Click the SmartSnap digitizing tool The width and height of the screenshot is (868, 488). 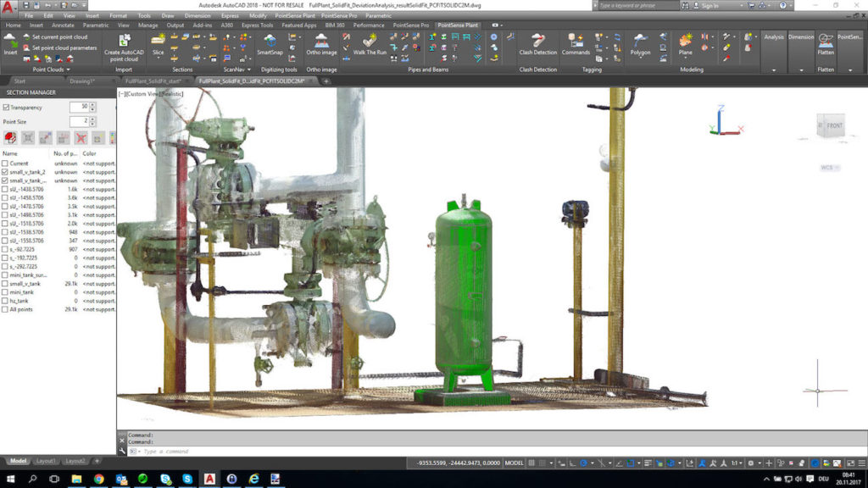(270, 44)
